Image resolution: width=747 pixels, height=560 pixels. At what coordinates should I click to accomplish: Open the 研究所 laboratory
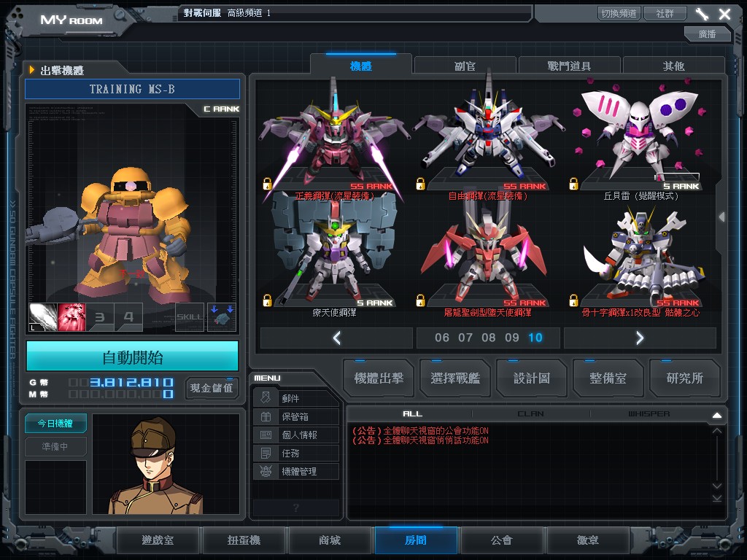pyautogui.click(x=685, y=378)
